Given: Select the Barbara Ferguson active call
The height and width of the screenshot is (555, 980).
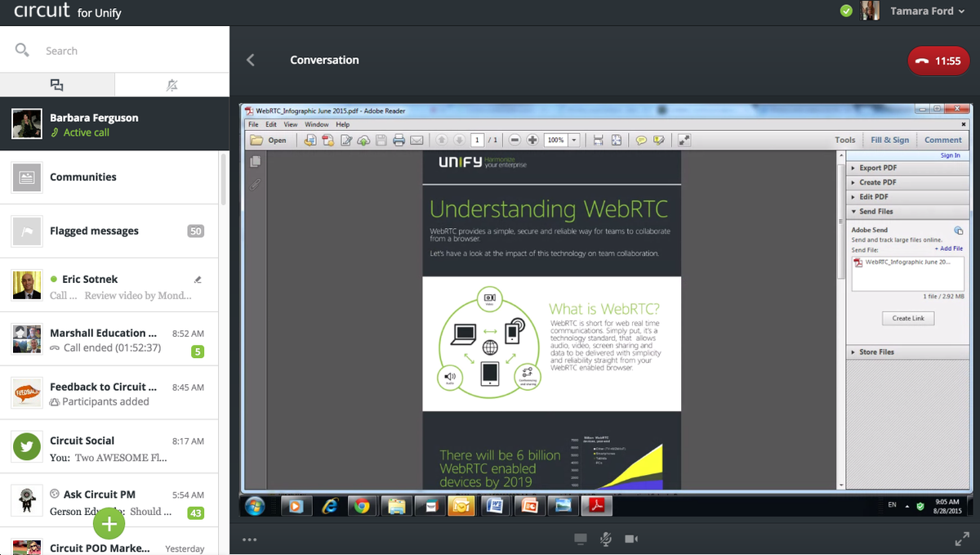Looking at the screenshot, I should point(114,124).
